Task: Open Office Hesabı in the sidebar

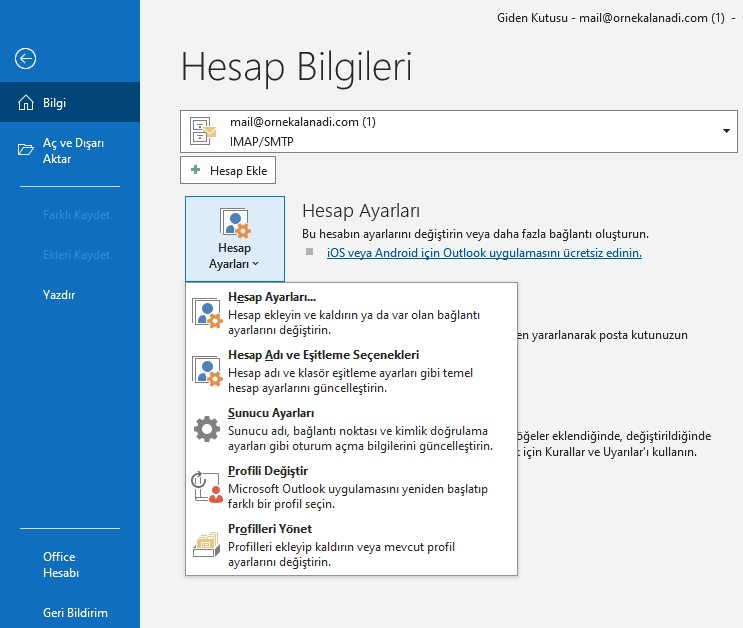Action: pos(59,565)
